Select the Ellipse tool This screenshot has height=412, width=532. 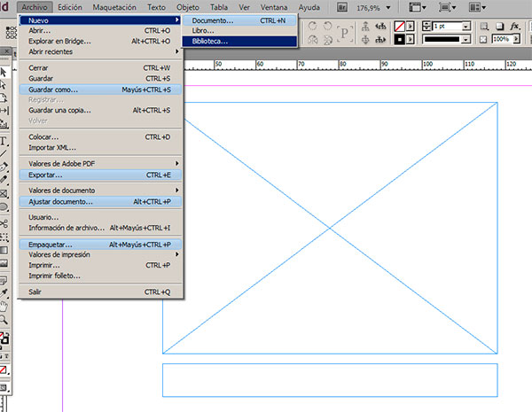pyautogui.click(x=4, y=206)
